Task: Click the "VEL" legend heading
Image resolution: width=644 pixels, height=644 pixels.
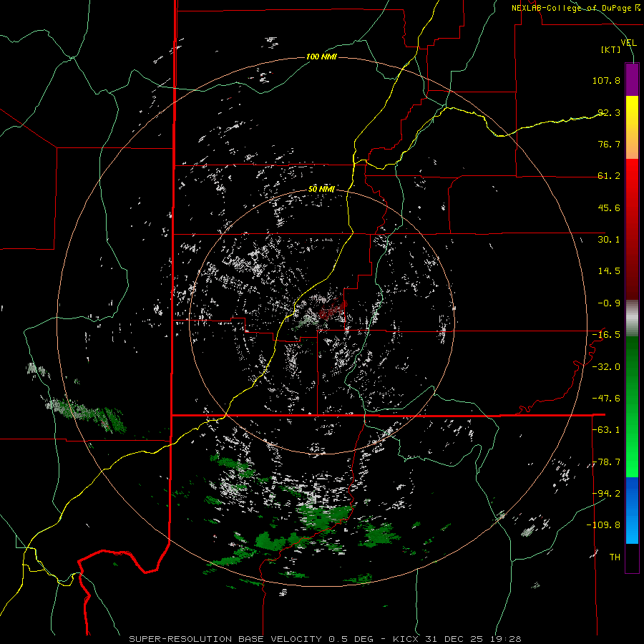Action: tap(628, 43)
